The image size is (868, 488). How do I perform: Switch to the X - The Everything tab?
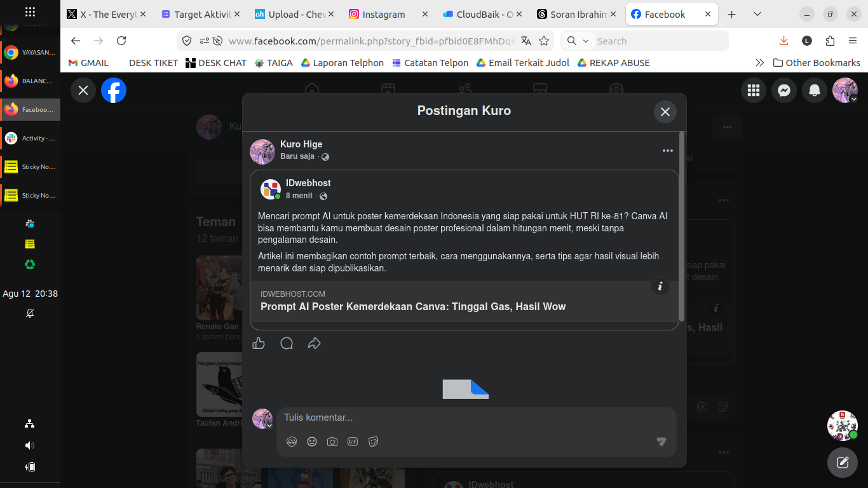(x=106, y=14)
